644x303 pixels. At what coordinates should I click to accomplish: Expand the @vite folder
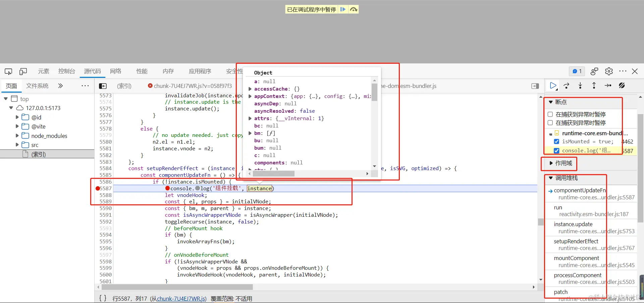17,126
